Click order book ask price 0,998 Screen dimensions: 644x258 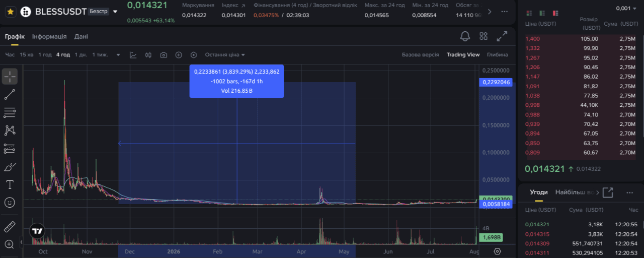(533, 105)
